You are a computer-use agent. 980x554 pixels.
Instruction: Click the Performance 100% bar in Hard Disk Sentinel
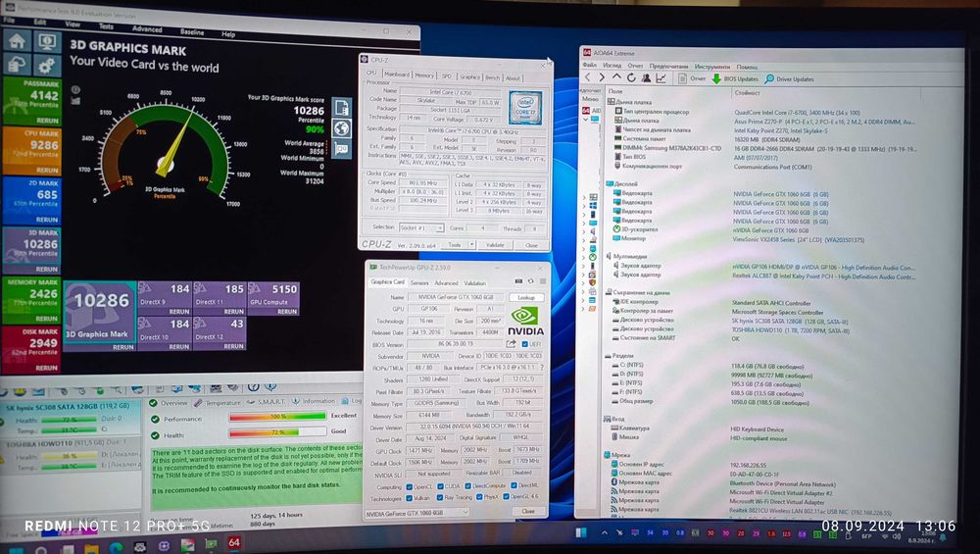coord(277,416)
